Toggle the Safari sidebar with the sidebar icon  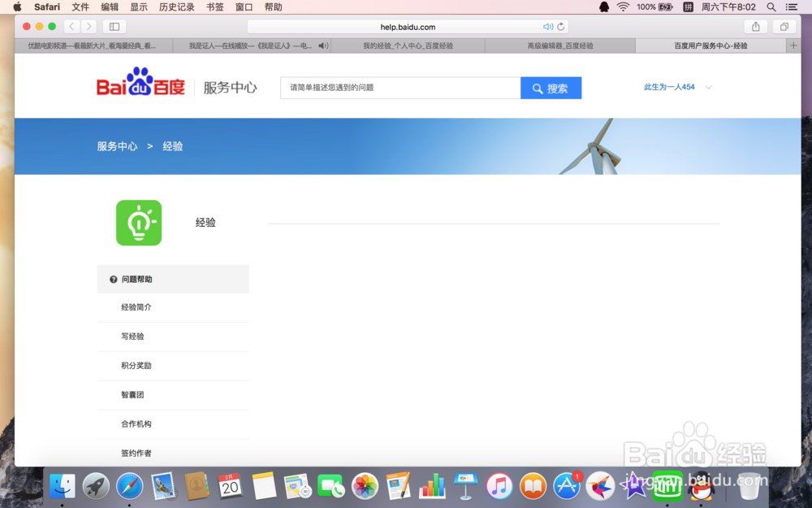click(114, 26)
